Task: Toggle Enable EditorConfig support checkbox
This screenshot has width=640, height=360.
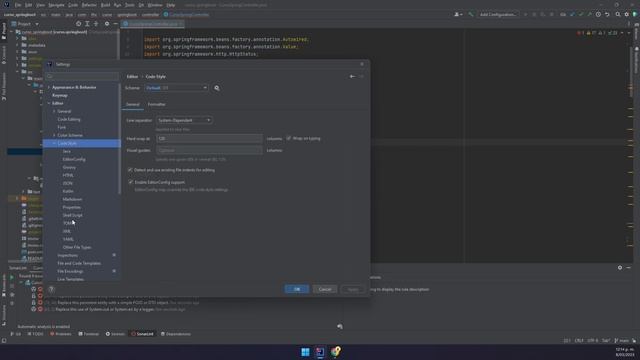Action: click(130, 182)
